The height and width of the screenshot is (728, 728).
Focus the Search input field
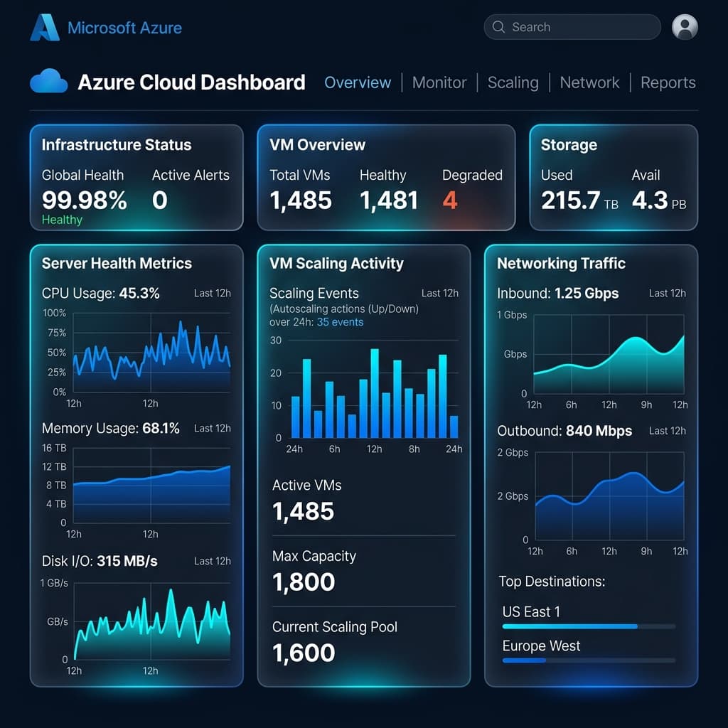point(572,27)
